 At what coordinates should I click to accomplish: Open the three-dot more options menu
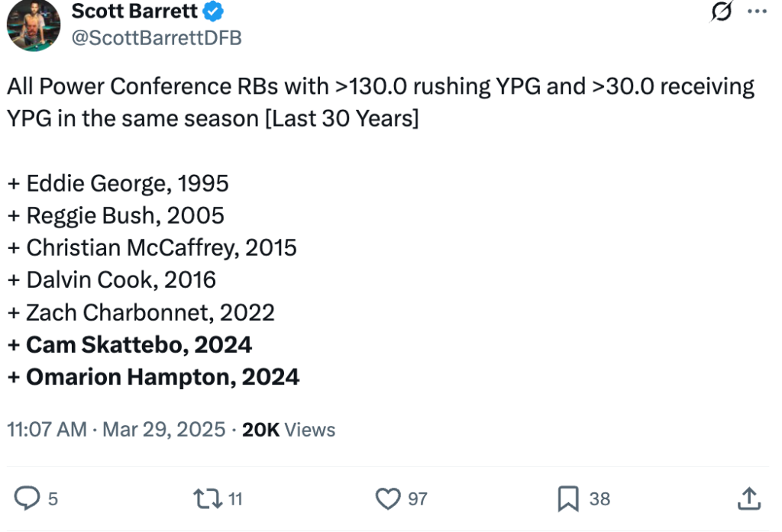[x=757, y=11]
